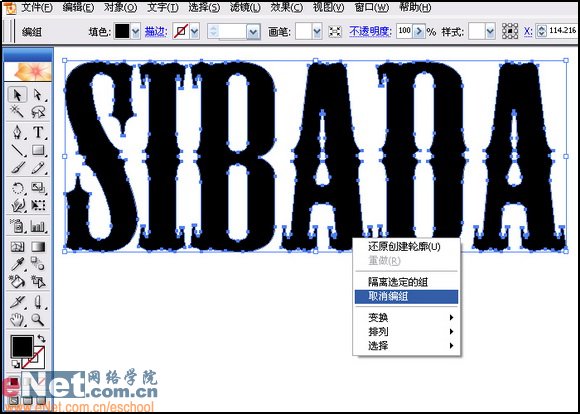580x414 pixels.
Task: Select the Hand tool
Action: (x=17, y=319)
